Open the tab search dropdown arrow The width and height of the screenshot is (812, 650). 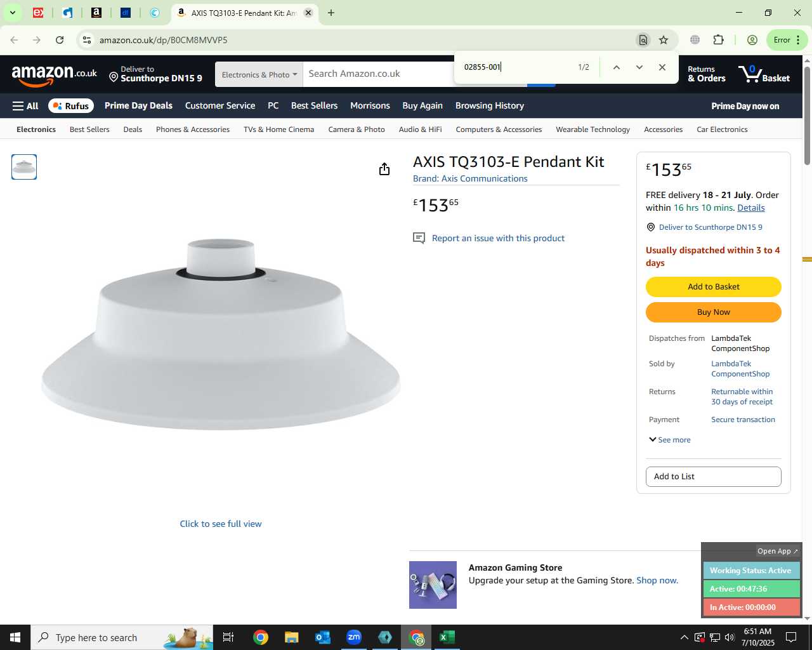[x=12, y=13]
